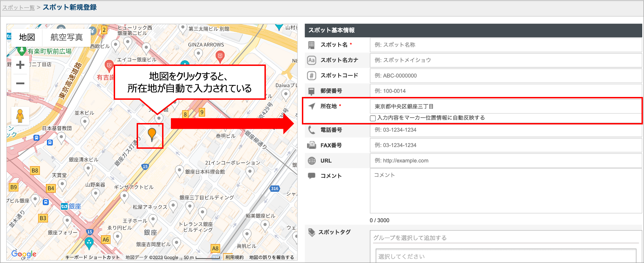The height and width of the screenshot is (263, 644).
Task: Open the 利用規約 map link
Action: 234,257
